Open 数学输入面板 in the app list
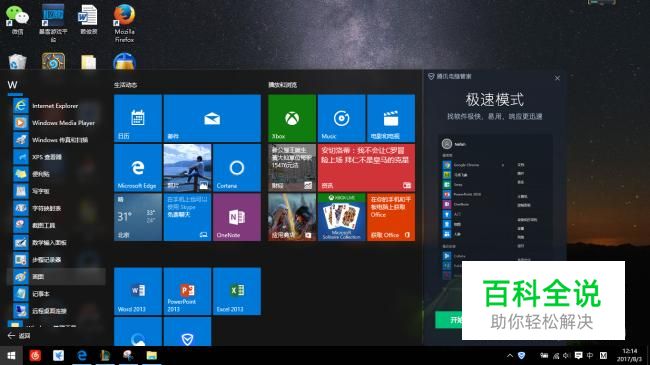650x365 pixels. coord(56,242)
